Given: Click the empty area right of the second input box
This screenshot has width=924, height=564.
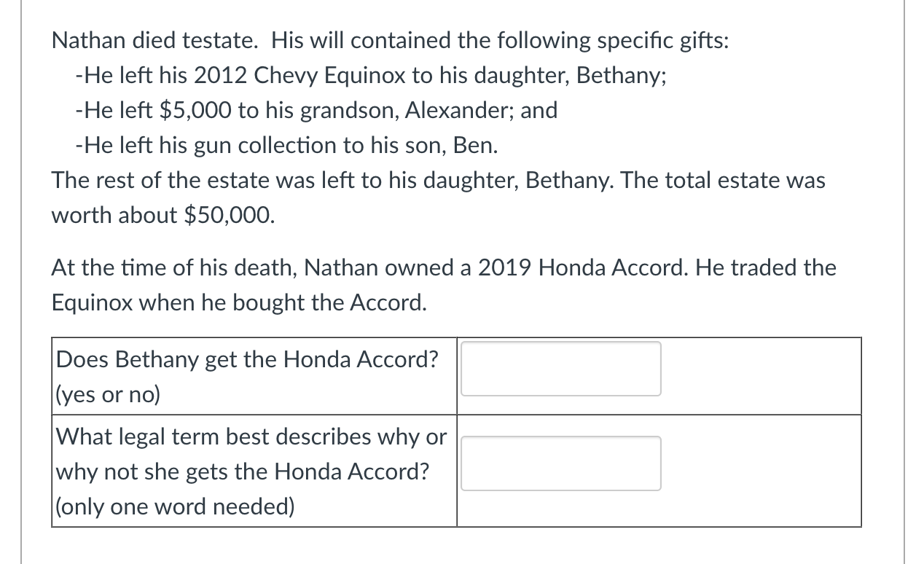Looking at the screenshot, I should pyautogui.click(x=758, y=463).
